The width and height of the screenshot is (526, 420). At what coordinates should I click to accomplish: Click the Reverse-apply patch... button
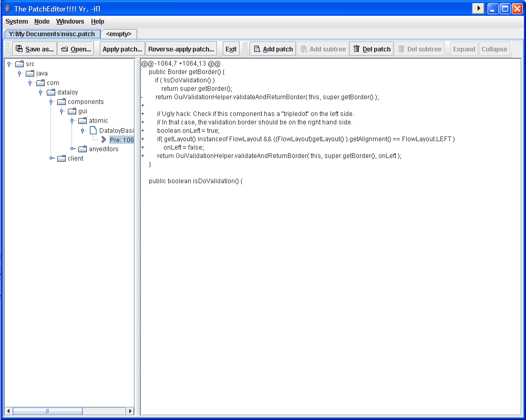point(181,49)
